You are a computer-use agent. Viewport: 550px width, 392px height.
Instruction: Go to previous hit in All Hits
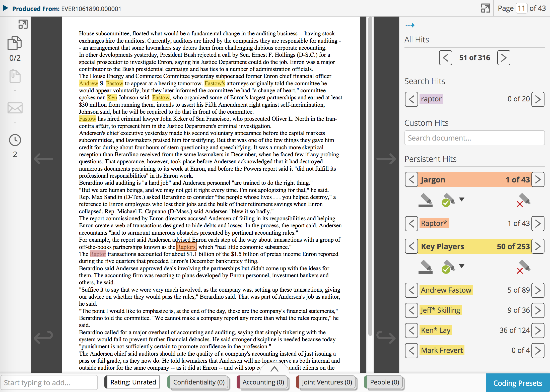pyautogui.click(x=446, y=58)
